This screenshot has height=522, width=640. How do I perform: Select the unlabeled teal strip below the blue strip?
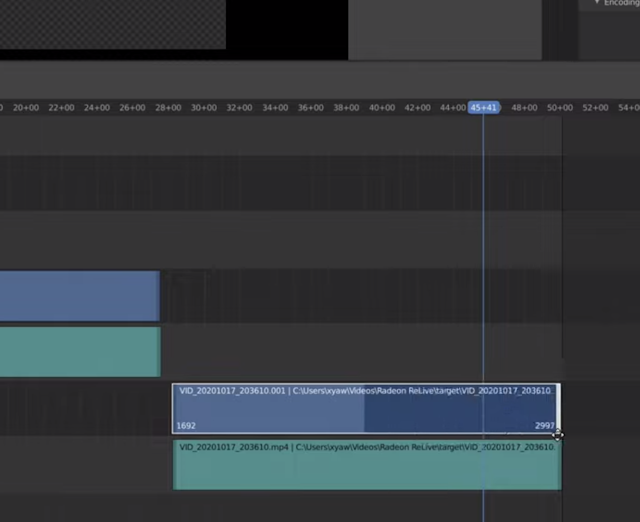80,352
